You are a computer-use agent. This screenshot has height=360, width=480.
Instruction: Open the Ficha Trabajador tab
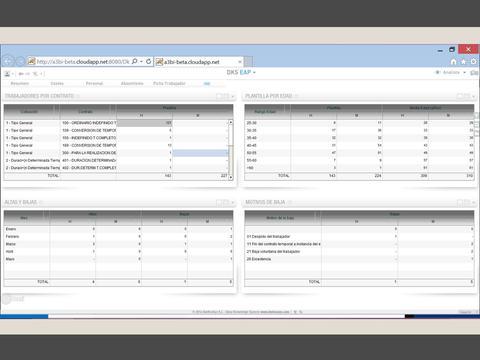(169, 83)
